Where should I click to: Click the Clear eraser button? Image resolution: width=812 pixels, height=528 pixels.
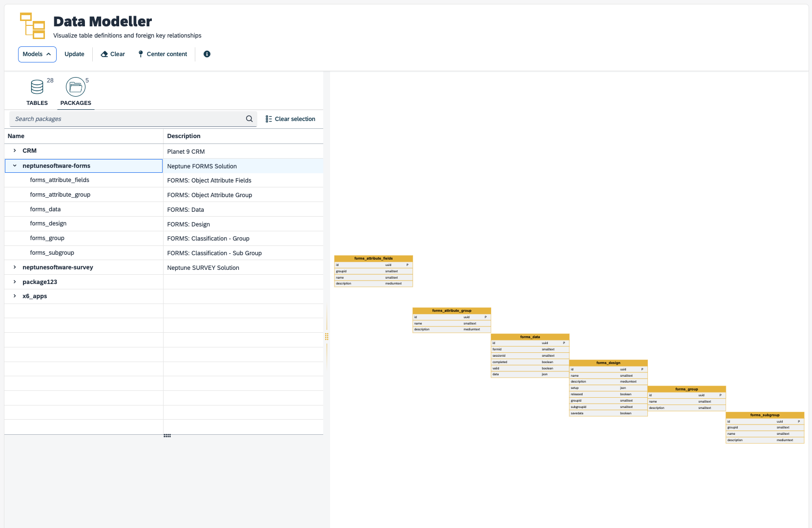(x=113, y=54)
